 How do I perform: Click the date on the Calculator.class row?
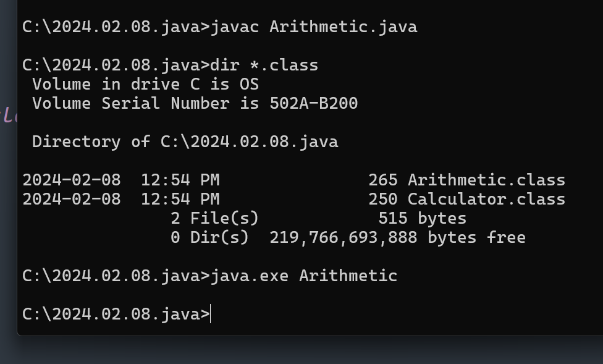[x=72, y=200]
